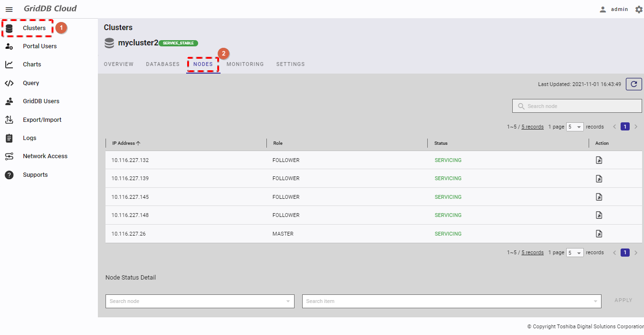
Task: Open Query in the sidebar
Action: pos(31,83)
